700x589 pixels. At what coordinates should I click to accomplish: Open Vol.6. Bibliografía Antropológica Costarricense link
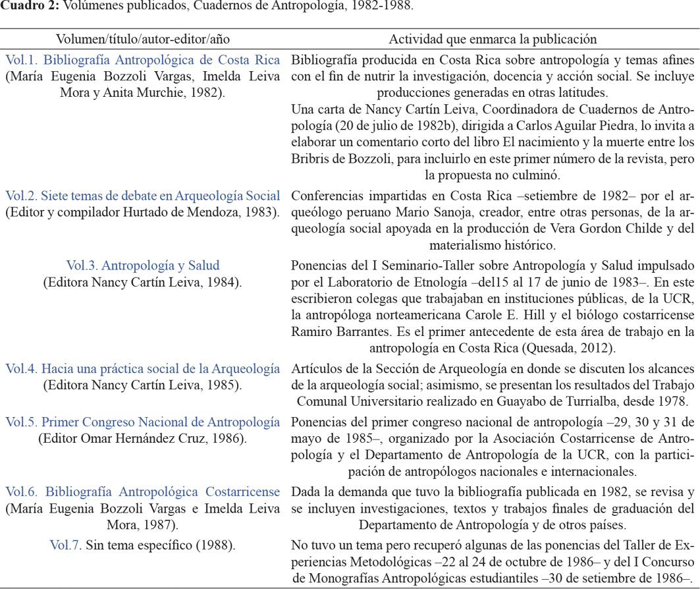click(x=142, y=491)
